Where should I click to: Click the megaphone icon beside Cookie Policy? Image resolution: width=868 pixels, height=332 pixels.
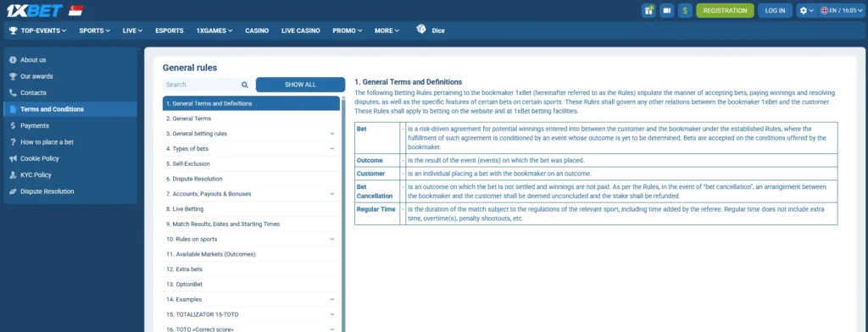click(x=14, y=159)
